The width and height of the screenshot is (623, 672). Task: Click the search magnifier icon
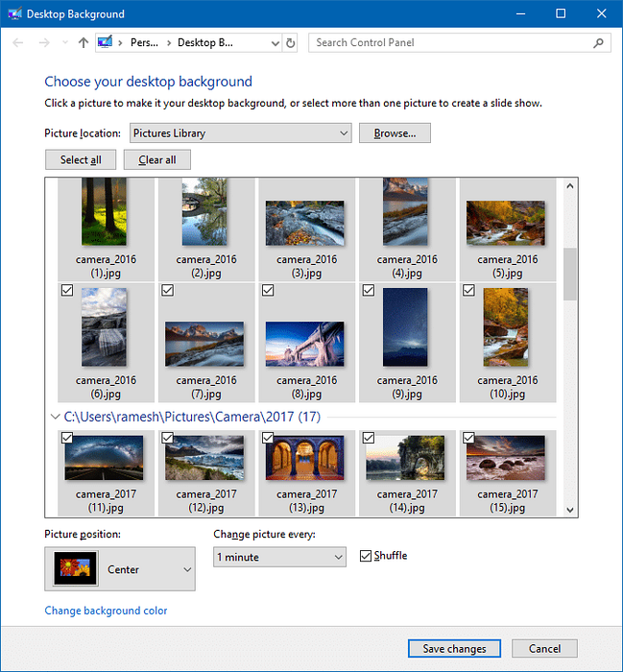point(598,43)
